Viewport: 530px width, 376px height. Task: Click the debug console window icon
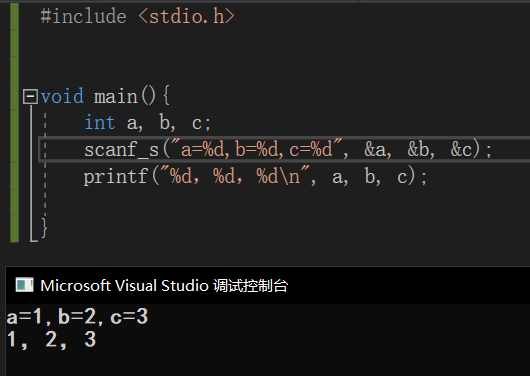[25, 285]
